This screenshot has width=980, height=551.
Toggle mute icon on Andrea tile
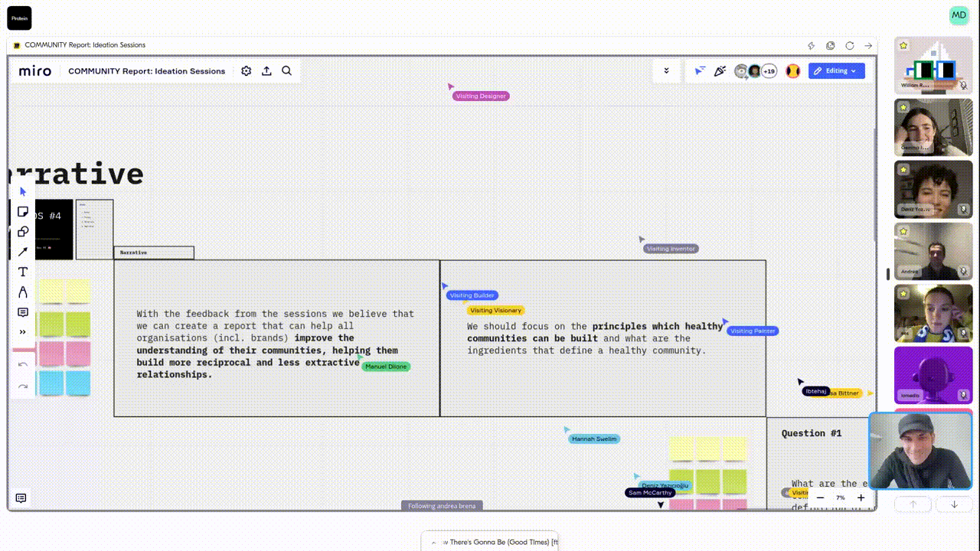click(x=964, y=271)
